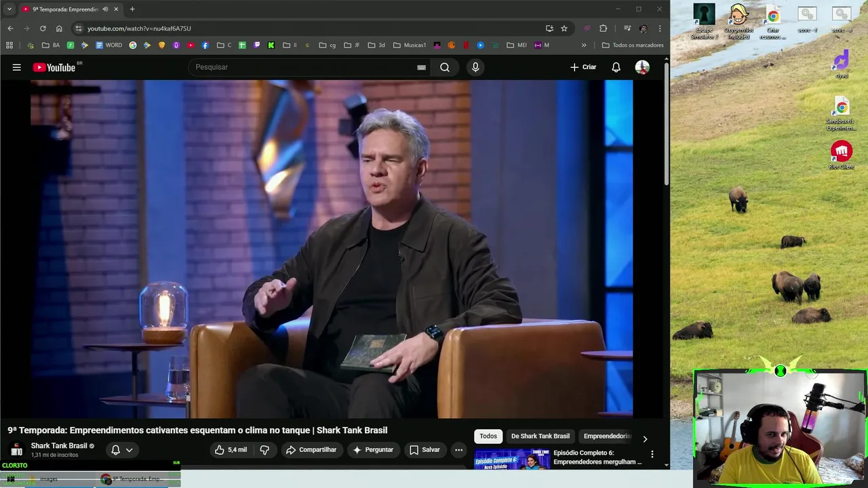Viewport: 868px width, 488px height.
Task: Open Shark Tank Brasil channel name link
Action: (59, 446)
